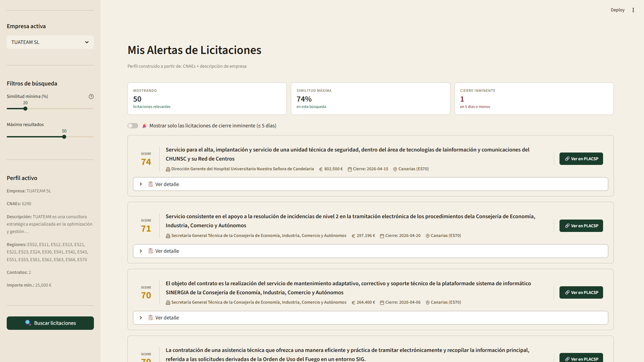Click the euro icon next to 264.400 €
Image resolution: width=644 pixels, height=362 pixels.
(354, 303)
